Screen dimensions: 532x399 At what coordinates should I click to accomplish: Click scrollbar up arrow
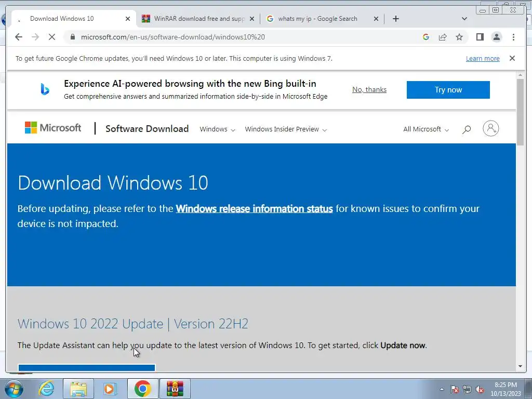click(520, 75)
